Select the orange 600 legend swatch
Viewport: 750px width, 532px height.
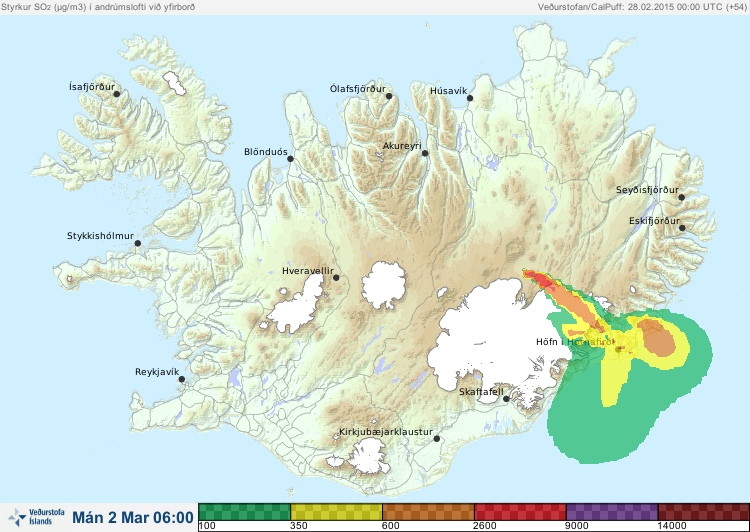coord(428,512)
